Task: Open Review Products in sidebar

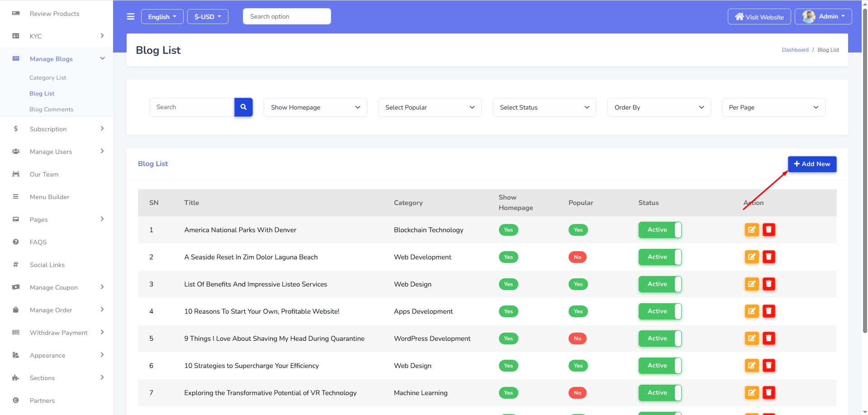Action: click(57, 14)
